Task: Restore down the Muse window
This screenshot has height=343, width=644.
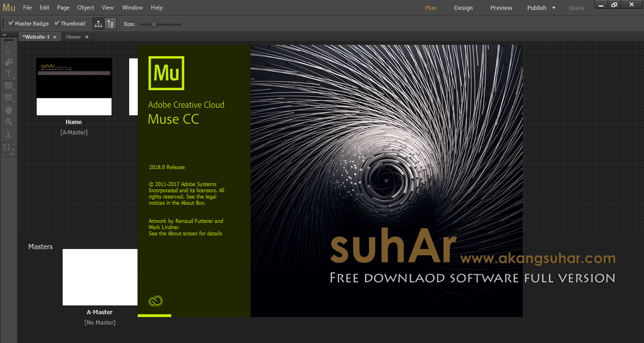Action: pyautogui.click(x=614, y=4)
